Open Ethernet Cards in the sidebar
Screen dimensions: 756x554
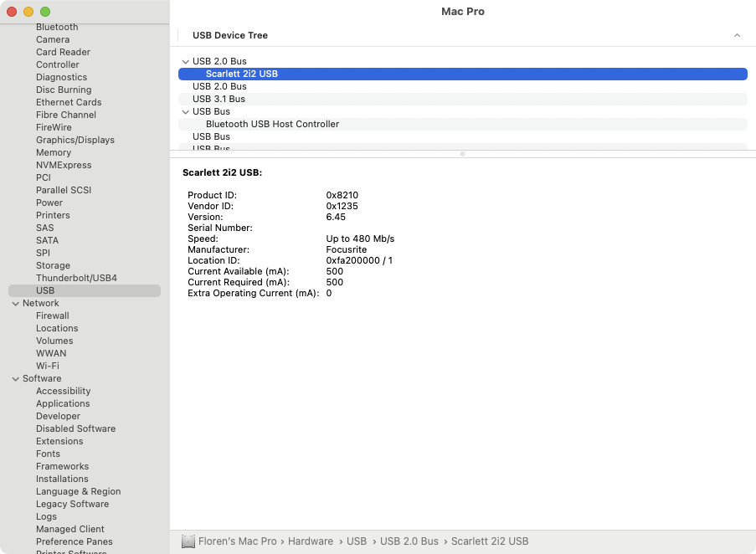click(x=69, y=102)
